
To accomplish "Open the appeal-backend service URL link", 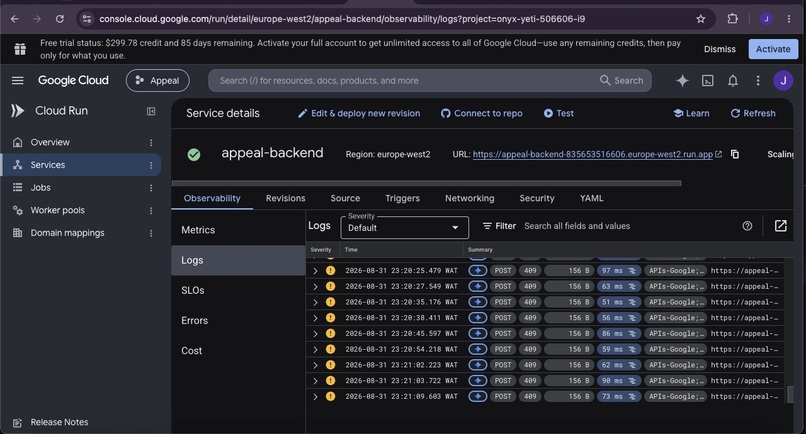I will [593, 154].
